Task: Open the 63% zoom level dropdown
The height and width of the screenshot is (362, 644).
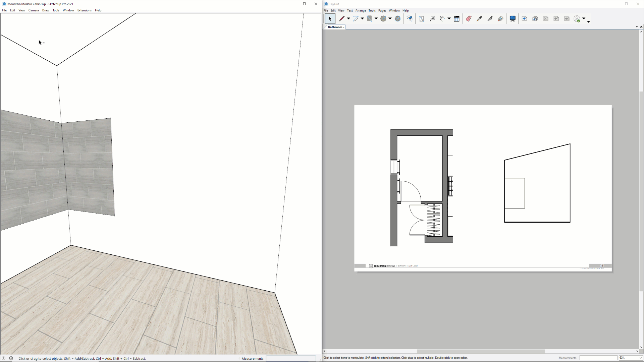Action: coord(638,358)
